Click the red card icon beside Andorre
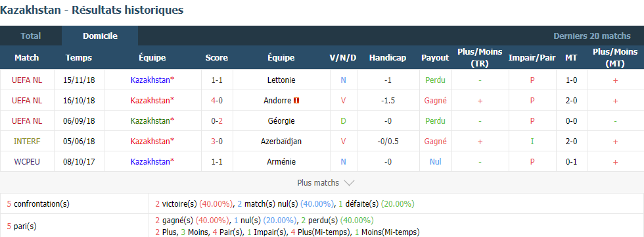This screenshot has height=237, width=644. coord(296,100)
